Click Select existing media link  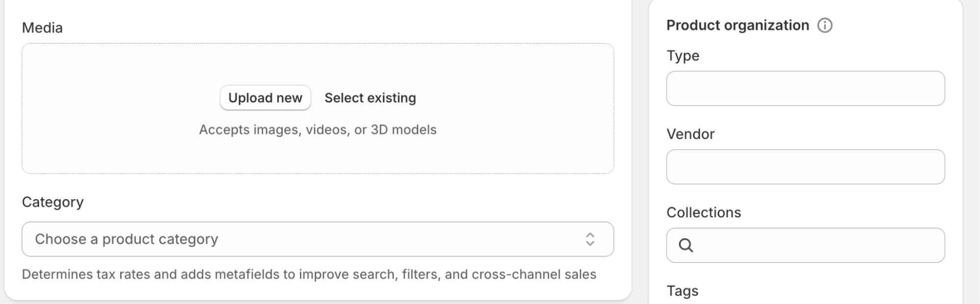pyautogui.click(x=370, y=98)
